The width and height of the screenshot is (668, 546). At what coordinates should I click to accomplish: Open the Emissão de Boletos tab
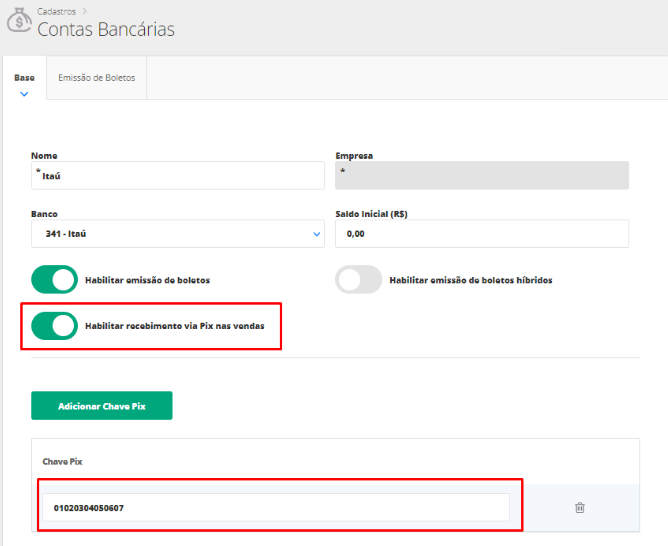point(97,78)
